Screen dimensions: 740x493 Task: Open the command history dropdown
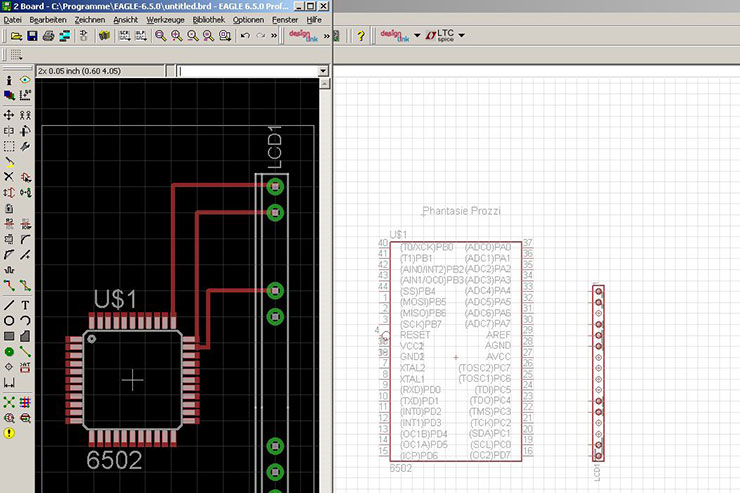(x=323, y=71)
